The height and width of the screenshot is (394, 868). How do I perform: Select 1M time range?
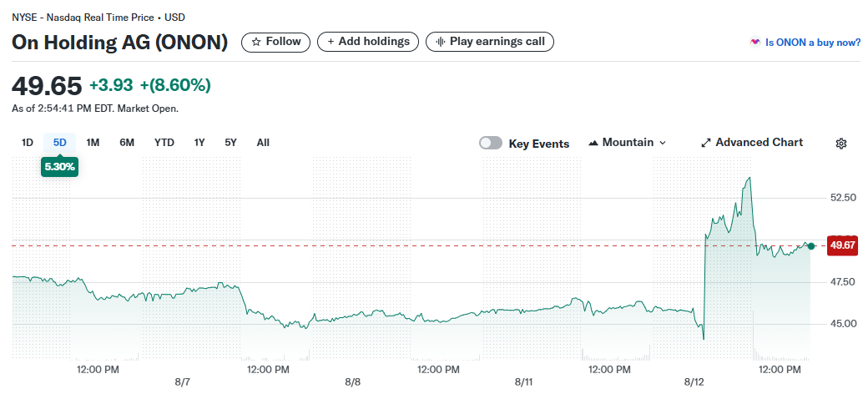tap(93, 143)
